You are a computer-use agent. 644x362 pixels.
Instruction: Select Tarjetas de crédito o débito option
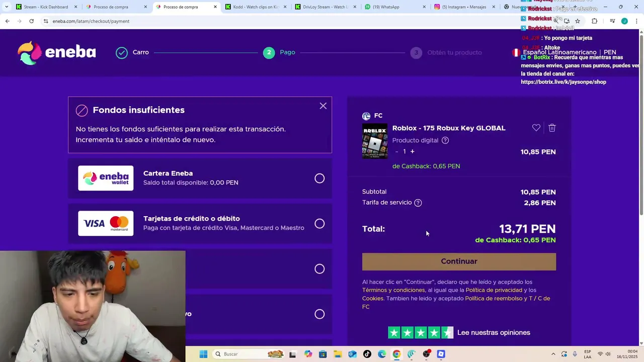(x=200, y=223)
